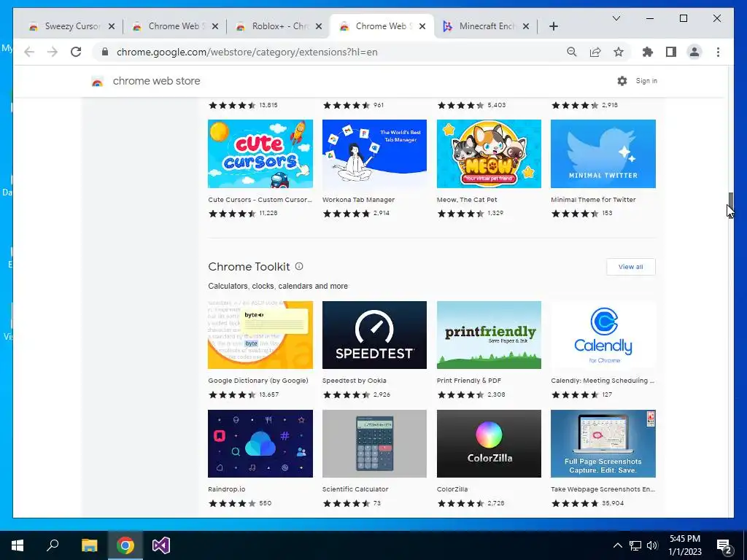Switch to the Roblox+ tab

click(x=279, y=26)
